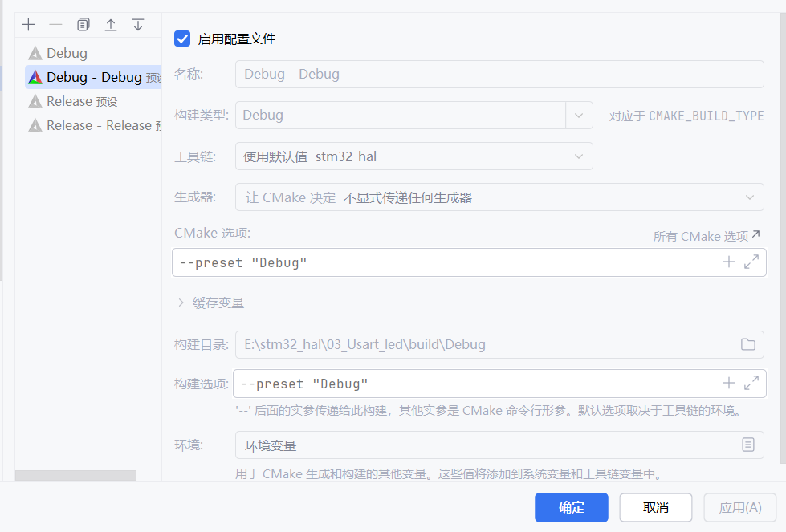Open 所有 CMake 选项 link

point(707,236)
